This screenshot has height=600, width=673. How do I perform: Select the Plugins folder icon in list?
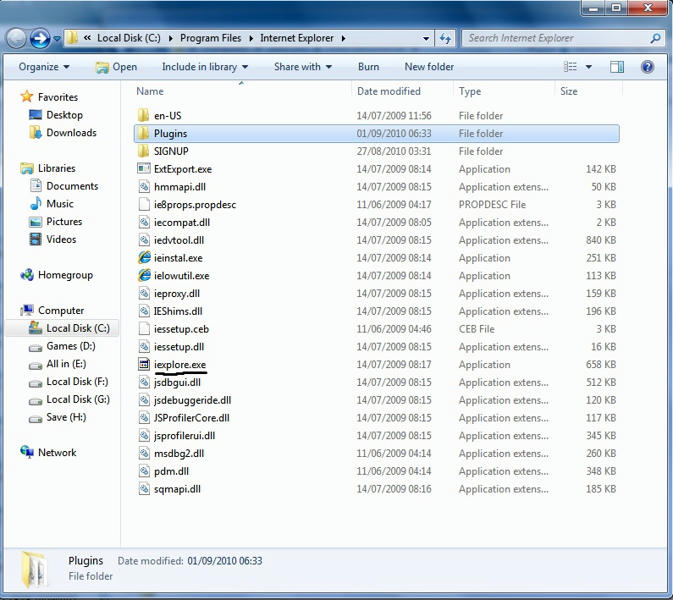click(x=143, y=133)
